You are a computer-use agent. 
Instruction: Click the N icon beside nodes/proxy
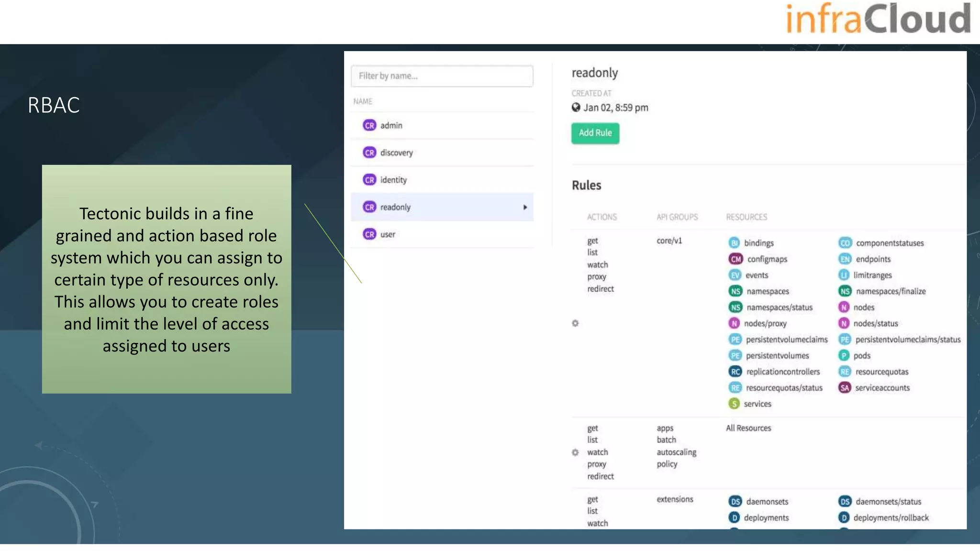click(735, 323)
